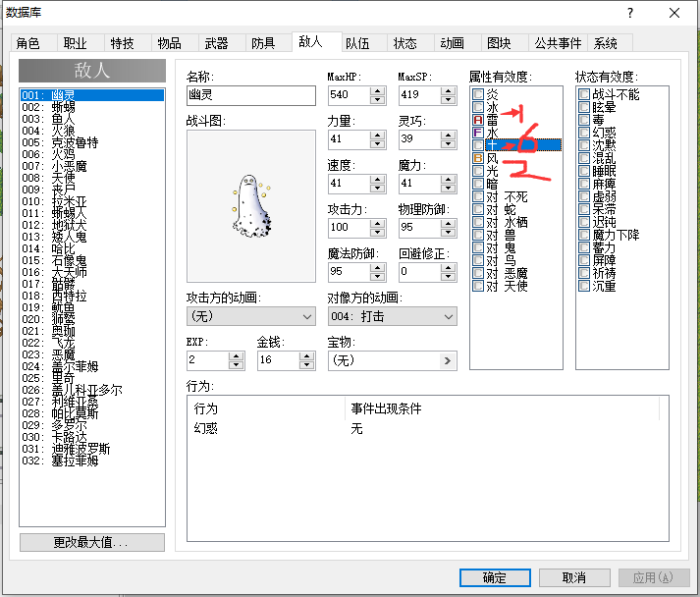Viewport: 700px width, 597px height.
Task: Increase EXP value with up arrow
Action: (236, 355)
